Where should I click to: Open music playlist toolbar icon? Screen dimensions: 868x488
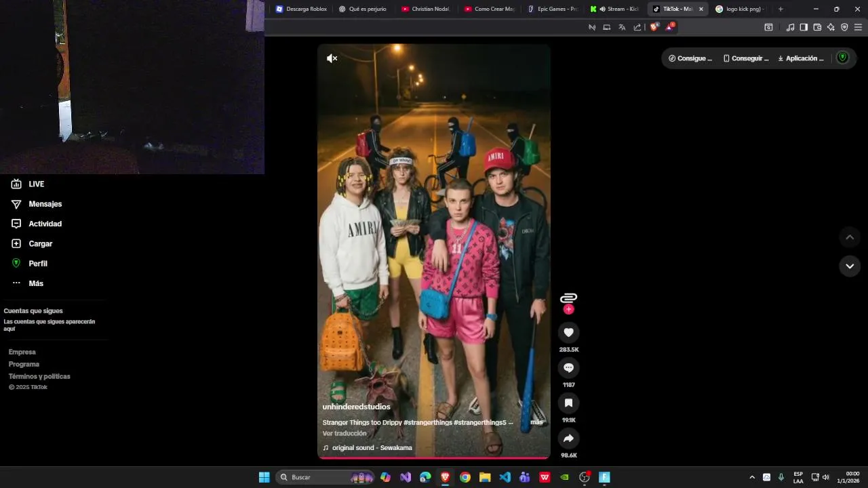coord(790,27)
